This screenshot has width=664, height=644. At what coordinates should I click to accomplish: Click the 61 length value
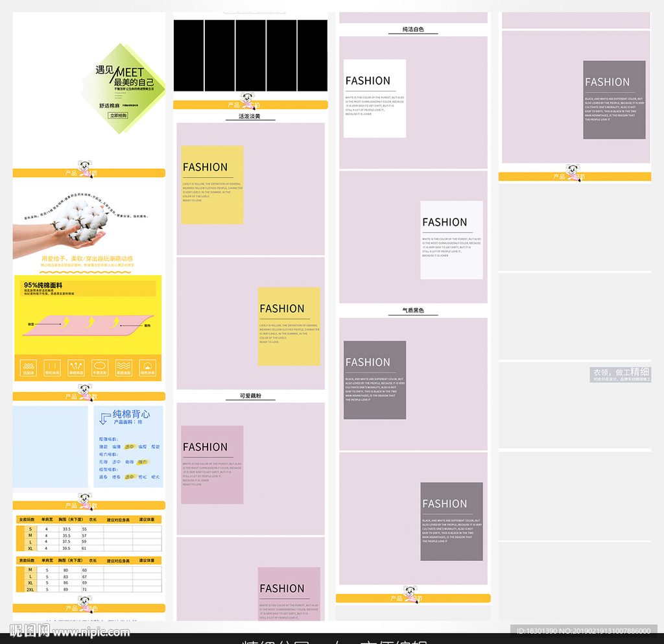coord(84,548)
